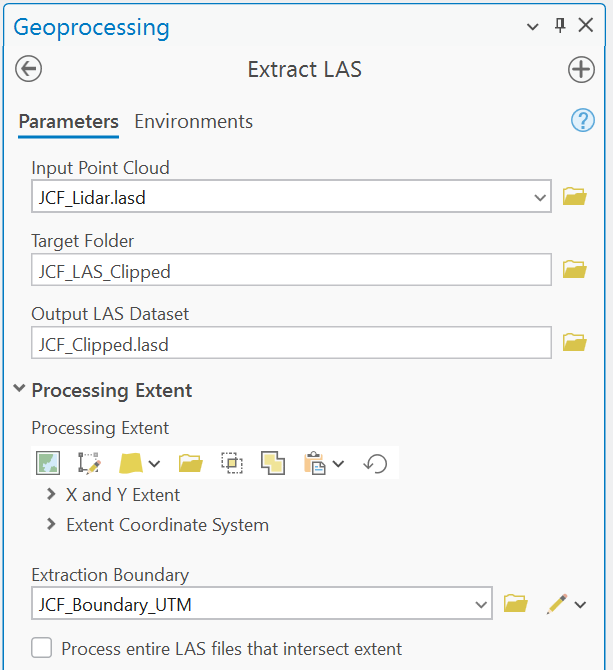This screenshot has width=613, height=670.
Task: Click the draw extent tool icon
Action: click(89, 463)
